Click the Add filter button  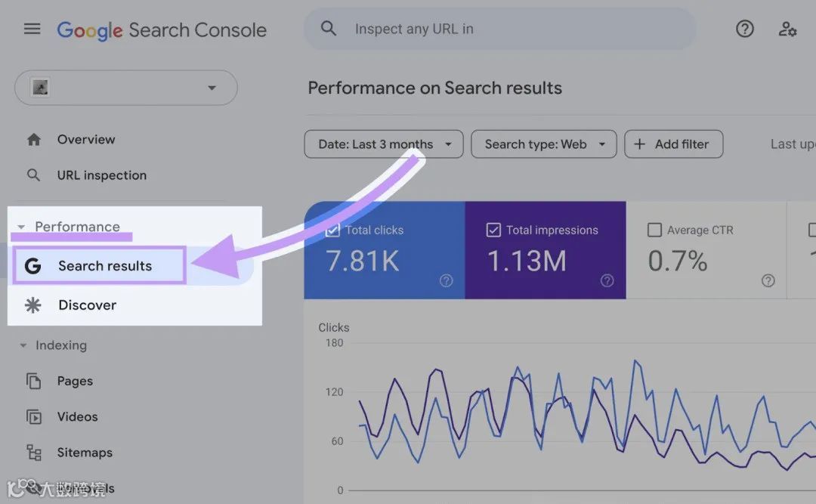[673, 144]
